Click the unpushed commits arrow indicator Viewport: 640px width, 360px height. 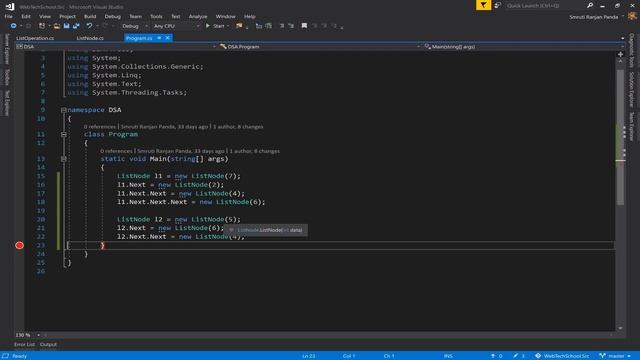point(493,356)
